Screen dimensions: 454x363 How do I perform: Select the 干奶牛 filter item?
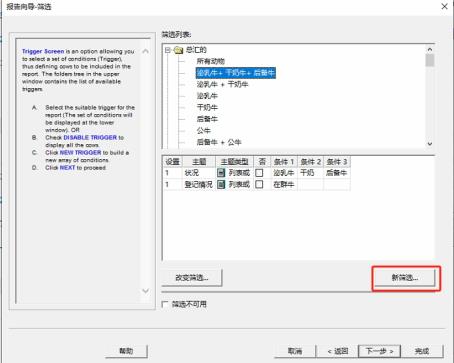(207, 108)
